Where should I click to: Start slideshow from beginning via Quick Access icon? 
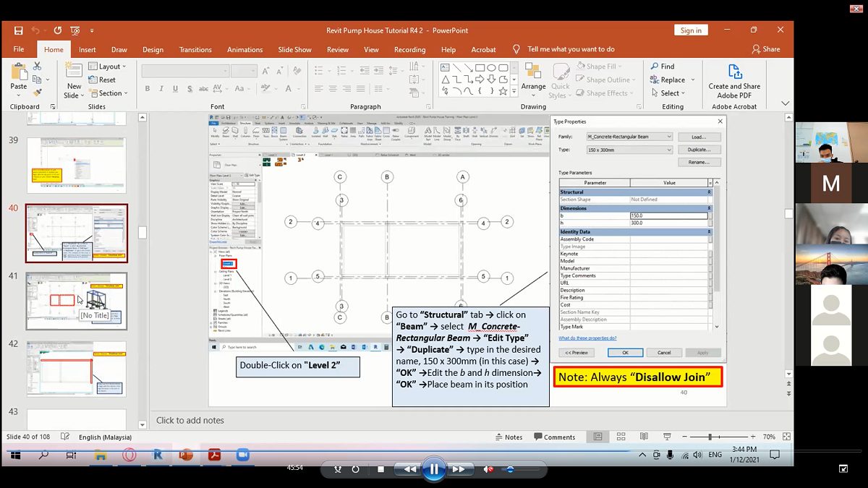click(75, 30)
